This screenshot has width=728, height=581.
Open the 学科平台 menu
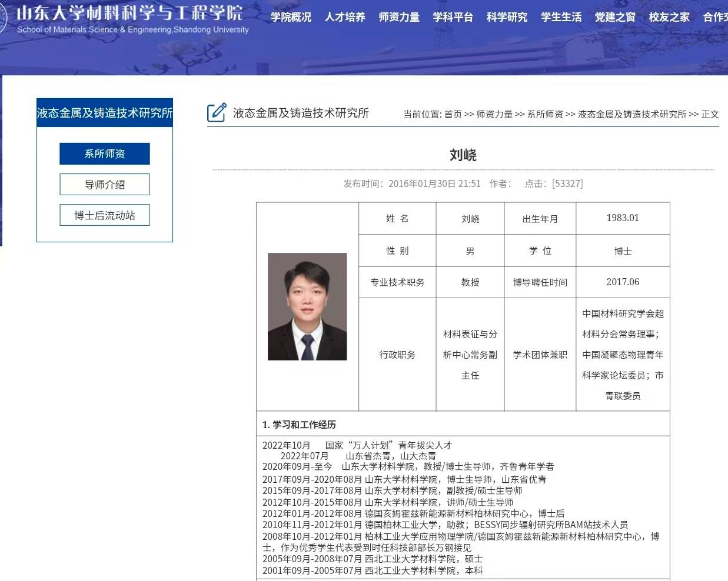[x=453, y=17]
